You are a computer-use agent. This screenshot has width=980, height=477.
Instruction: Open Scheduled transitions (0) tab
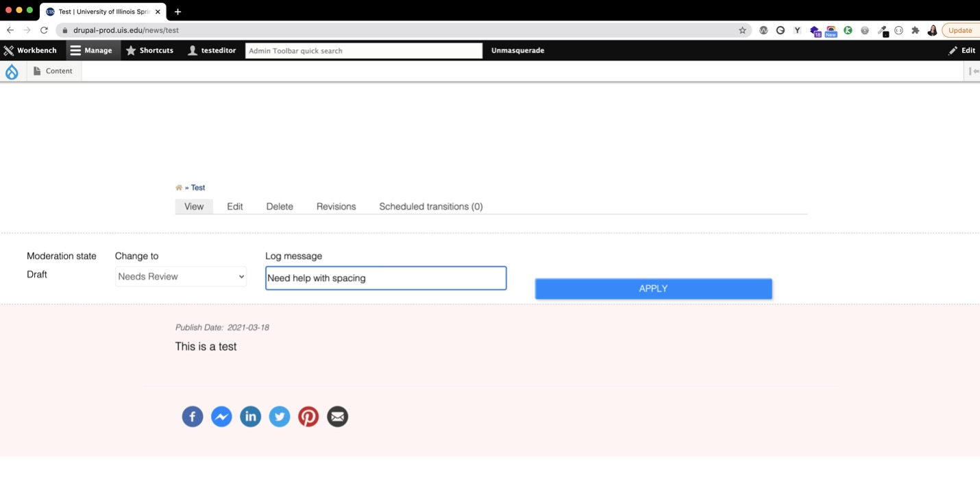tap(431, 206)
